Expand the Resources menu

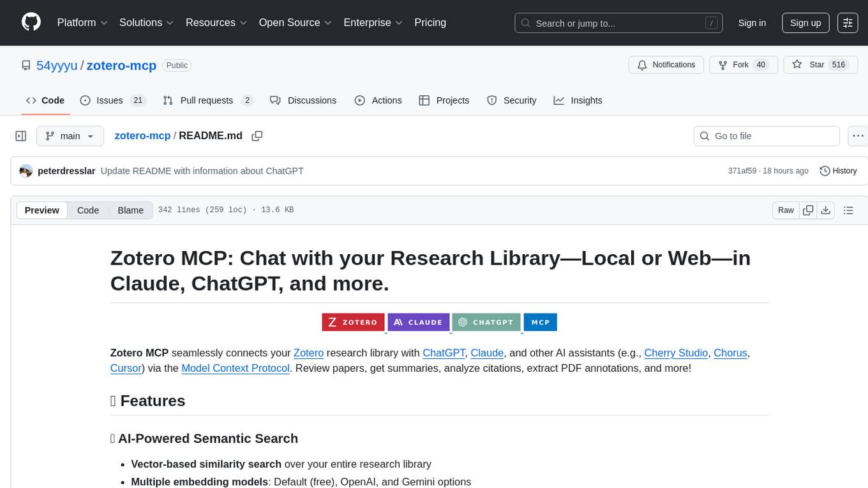(x=217, y=22)
